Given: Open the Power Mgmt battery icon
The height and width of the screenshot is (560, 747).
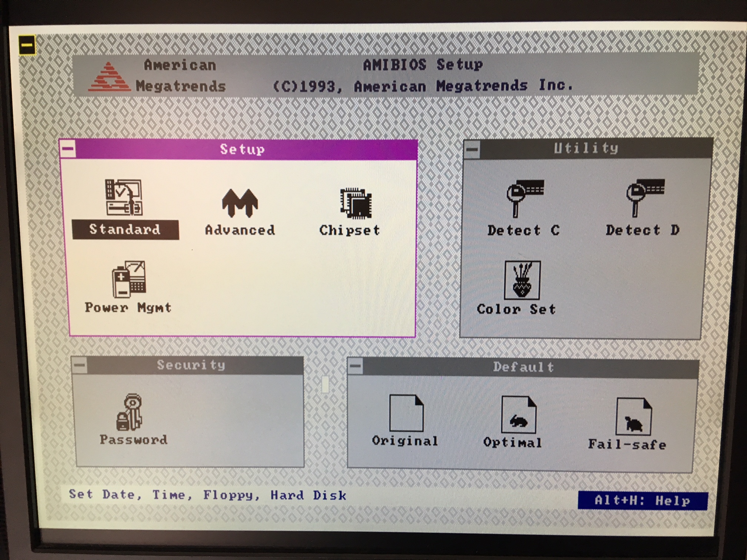Looking at the screenshot, I should pos(129,279).
